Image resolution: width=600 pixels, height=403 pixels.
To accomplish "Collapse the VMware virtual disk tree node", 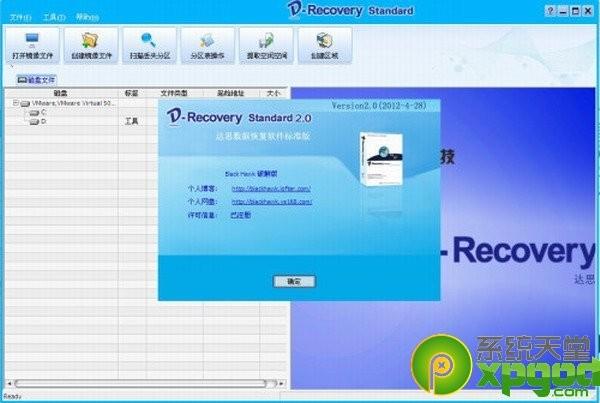I will click(x=16, y=103).
